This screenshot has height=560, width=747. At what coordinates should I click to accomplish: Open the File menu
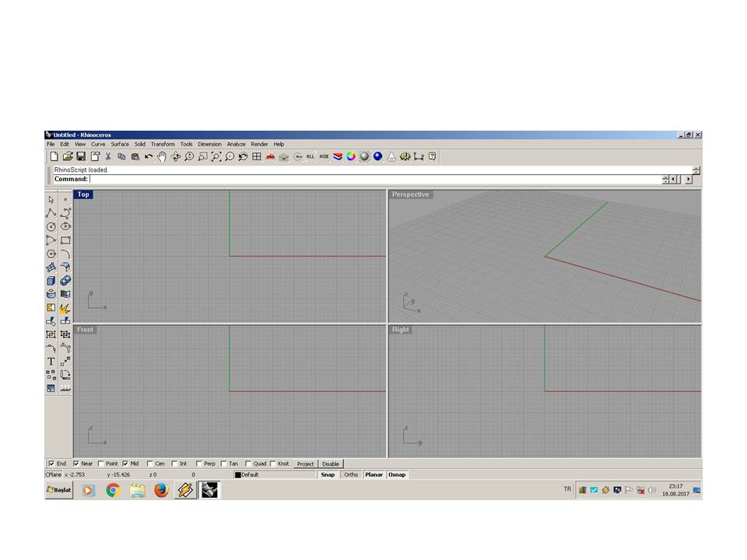tap(51, 144)
